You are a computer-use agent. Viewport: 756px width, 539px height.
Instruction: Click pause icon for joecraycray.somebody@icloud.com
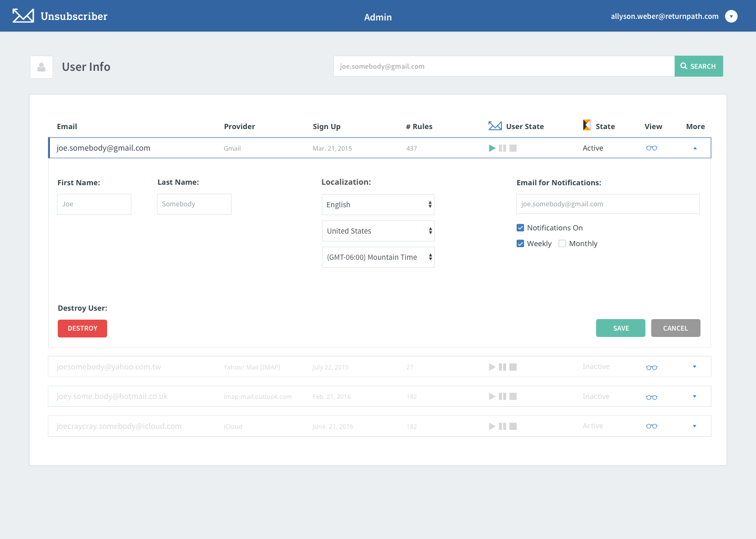coord(502,426)
